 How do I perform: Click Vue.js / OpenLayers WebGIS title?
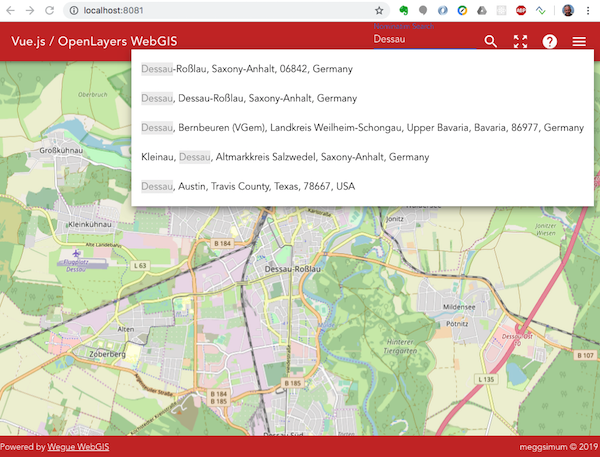(x=94, y=41)
